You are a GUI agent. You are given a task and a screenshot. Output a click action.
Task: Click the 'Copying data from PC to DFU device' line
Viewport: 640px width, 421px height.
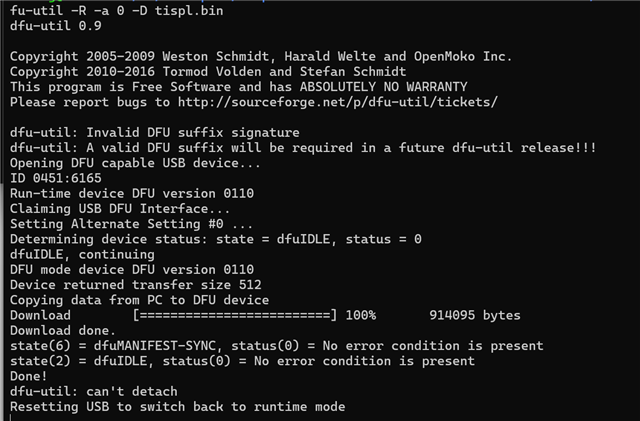click(139, 300)
